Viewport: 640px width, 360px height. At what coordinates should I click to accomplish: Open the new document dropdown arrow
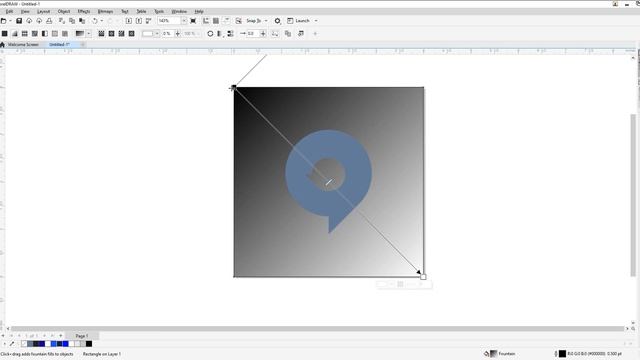point(10,20)
